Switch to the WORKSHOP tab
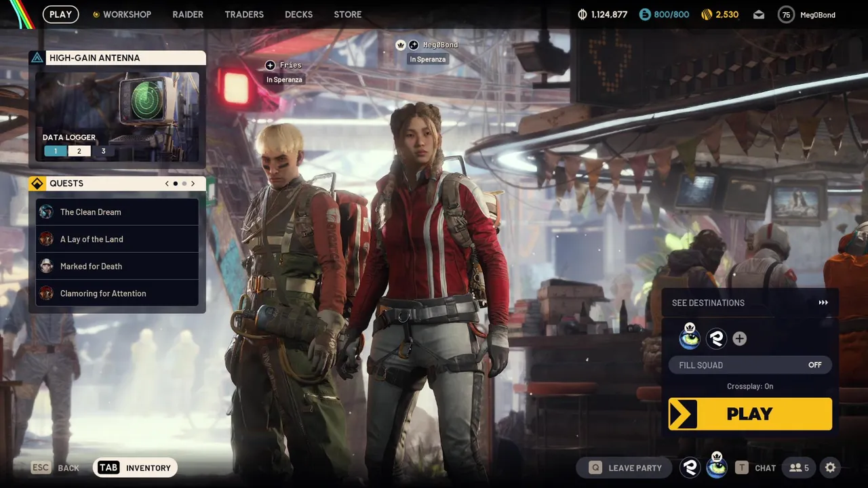The width and height of the screenshot is (868, 488). click(127, 14)
